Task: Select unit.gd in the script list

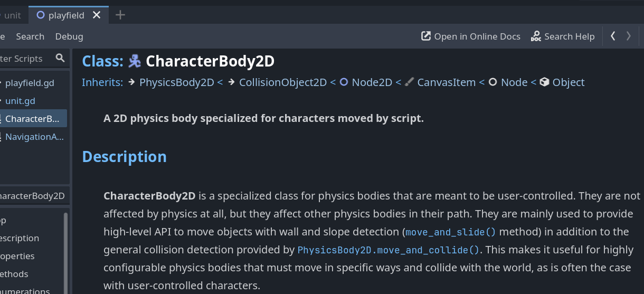Action: coord(20,101)
